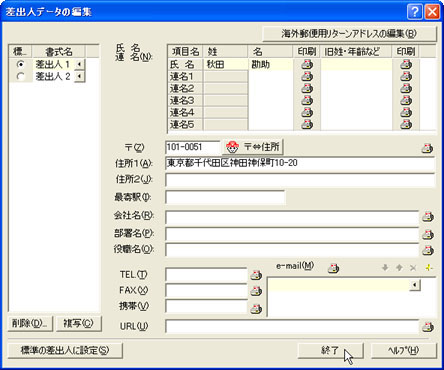Select the 連名3 row label
The height and width of the screenshot is (370, 444).
(x=185, y=100)
